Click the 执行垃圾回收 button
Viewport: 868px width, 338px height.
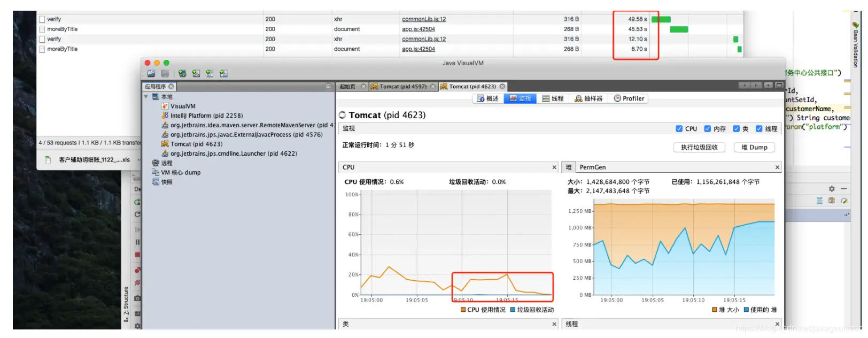coord(699,148)
